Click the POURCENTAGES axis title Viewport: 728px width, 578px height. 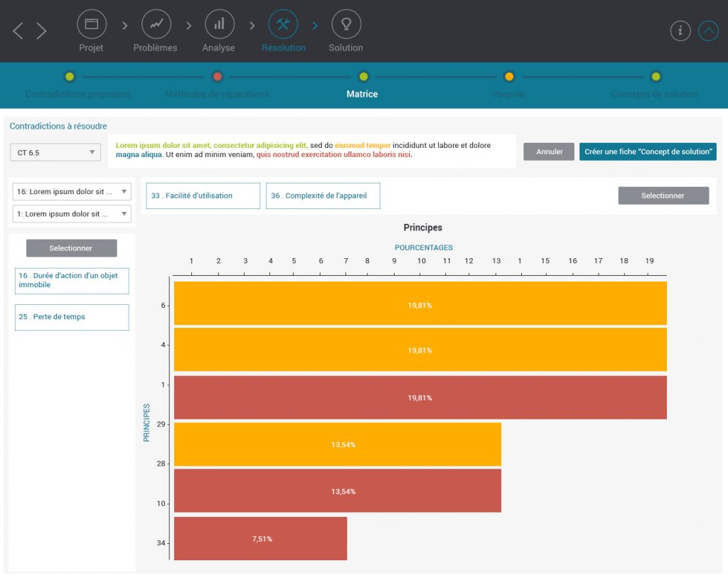click(424, 247)
